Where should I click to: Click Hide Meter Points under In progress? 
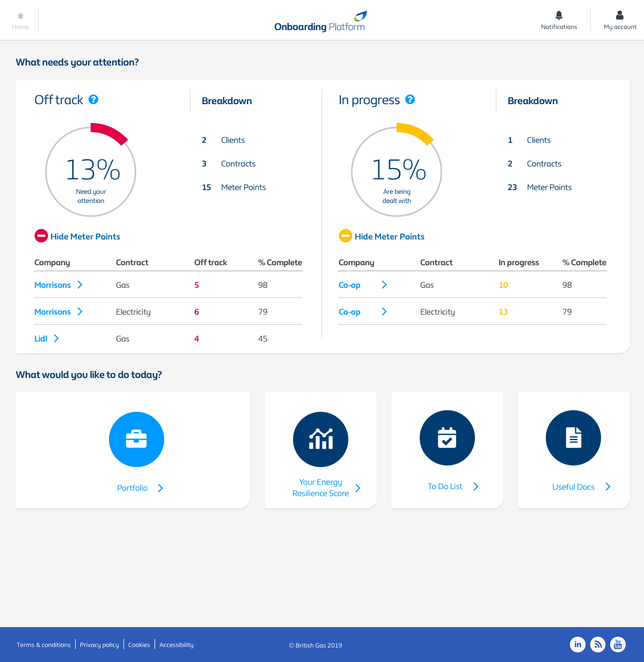(x=390, y=236)
